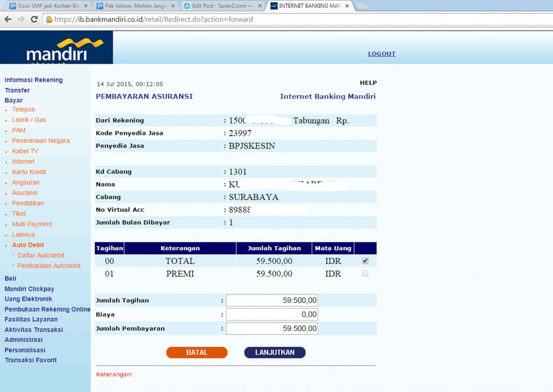Open Multi Payment option
553x392 pixels.
coord(32,224)
